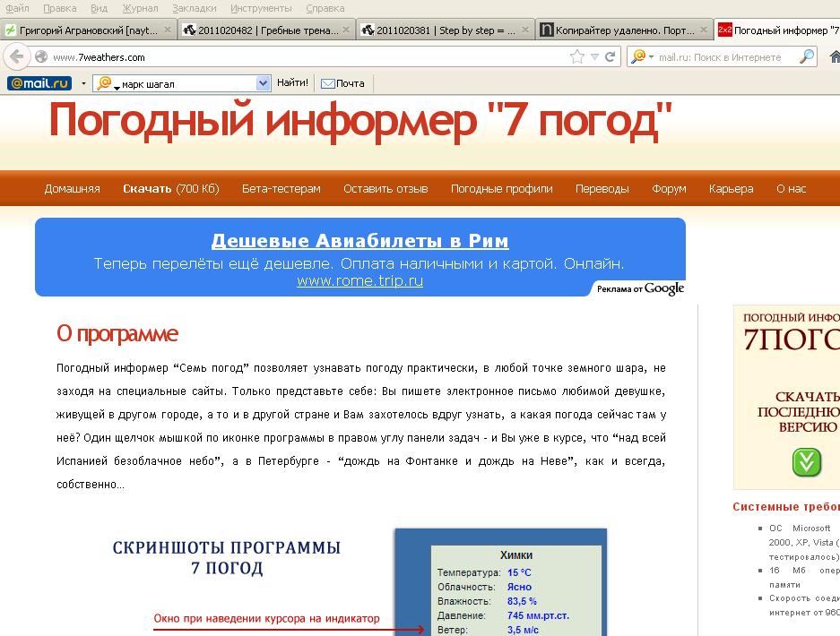The width and height of the screenshot is (840, 636).
Task: Click the СКРИНШОТЫ ПРОГРАММЫ 7 ПОГОД heading
Action: coord(227,557)
